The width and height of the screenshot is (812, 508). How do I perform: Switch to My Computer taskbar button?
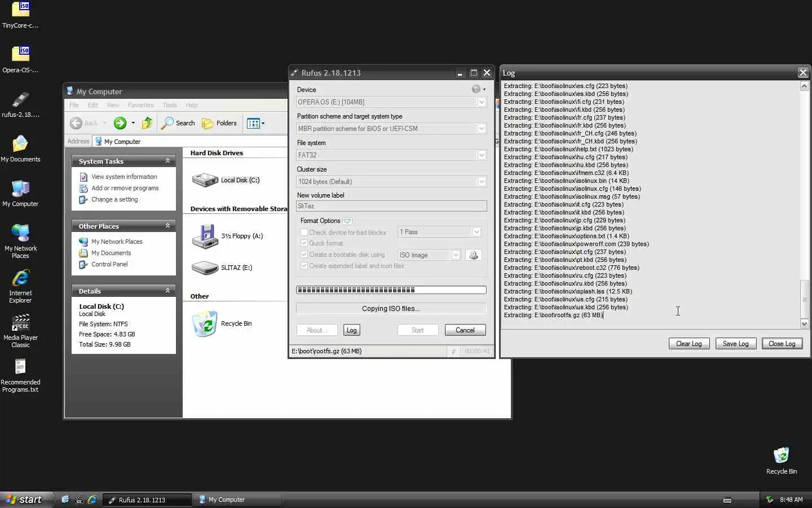tap(237, 500)
